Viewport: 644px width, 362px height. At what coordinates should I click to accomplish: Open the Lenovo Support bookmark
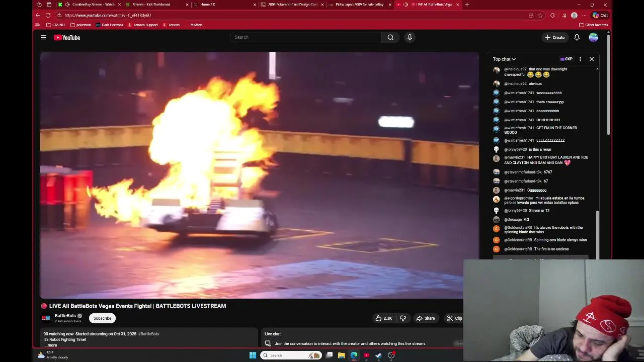(x=143, y=25)
